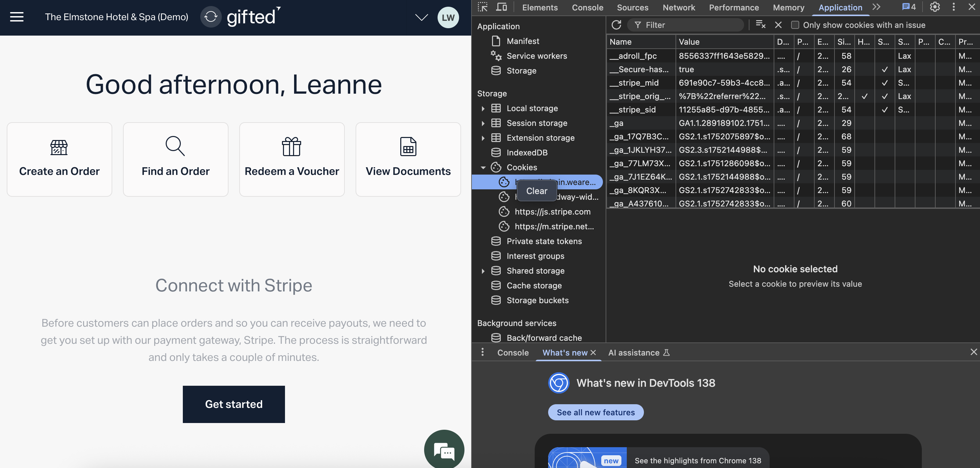
Task: Click the gifted sync logo icon
Action: pyautogui.click(x=211, y=17)
